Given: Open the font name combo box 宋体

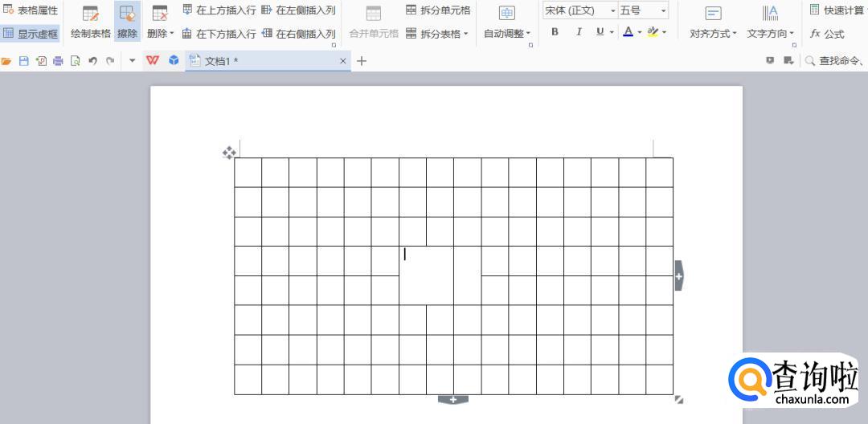Looking at the screenshot, I should tap(579, 10).
